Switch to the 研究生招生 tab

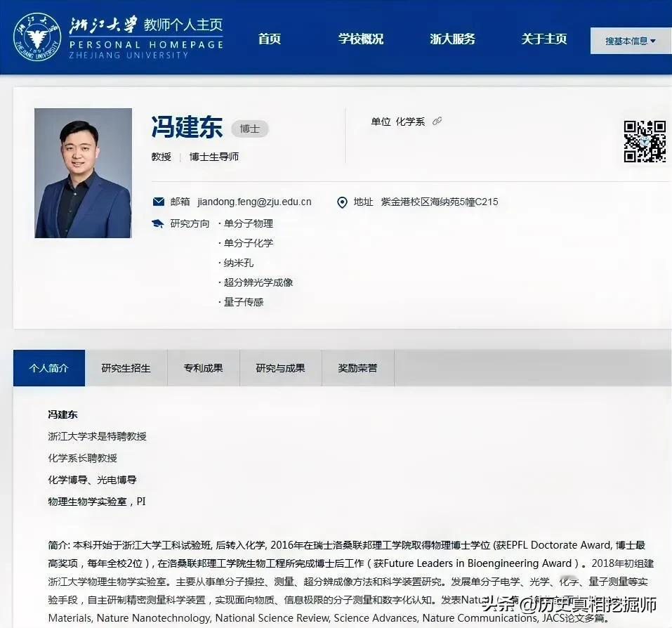coord(126,368)
